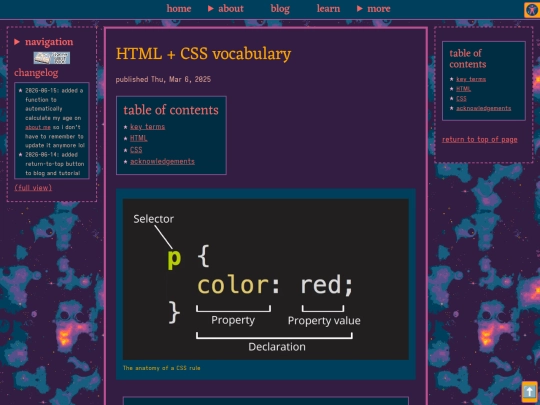Click the changelog heading
Image resolution: width=540 pixels, height=405 pixels.
tap(36, 73)
